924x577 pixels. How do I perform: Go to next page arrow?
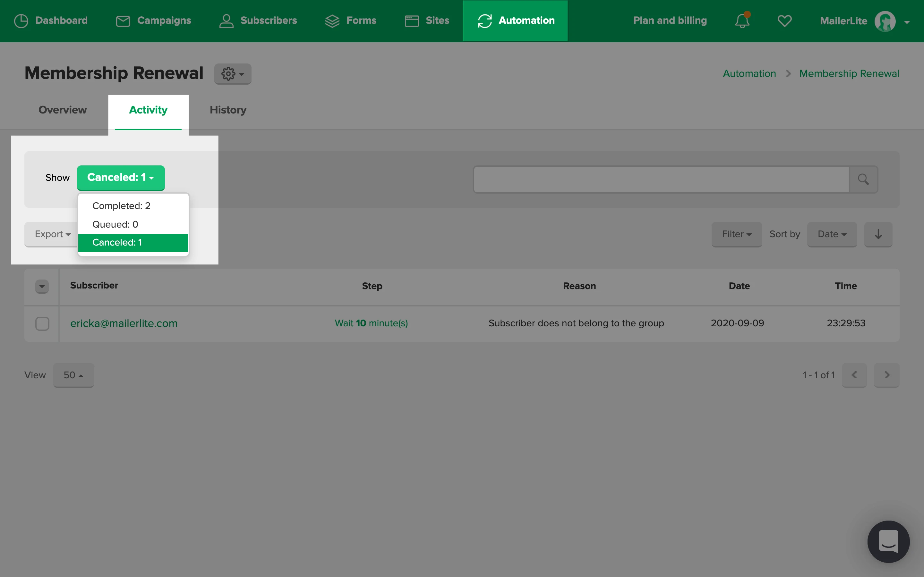(x=886, y=375)
